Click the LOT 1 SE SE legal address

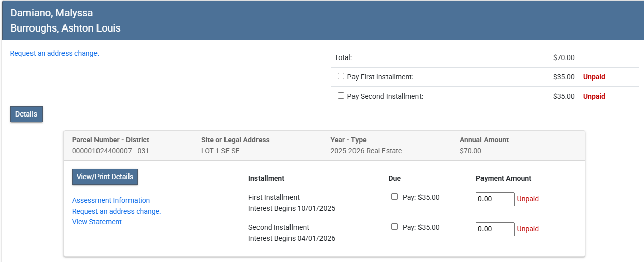220,151
